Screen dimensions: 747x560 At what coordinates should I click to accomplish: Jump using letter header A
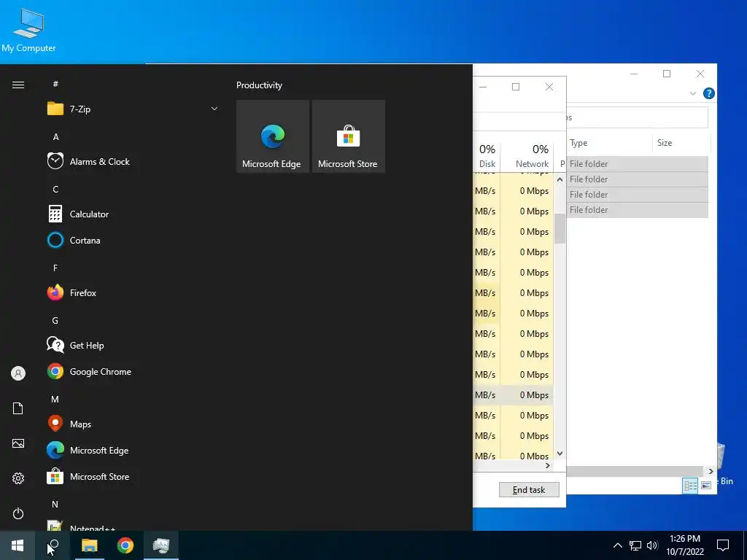point(55,137)
